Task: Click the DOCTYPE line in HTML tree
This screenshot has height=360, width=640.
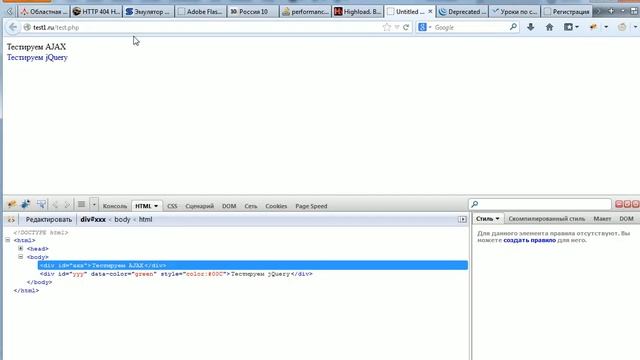Action: coord(41,232)
